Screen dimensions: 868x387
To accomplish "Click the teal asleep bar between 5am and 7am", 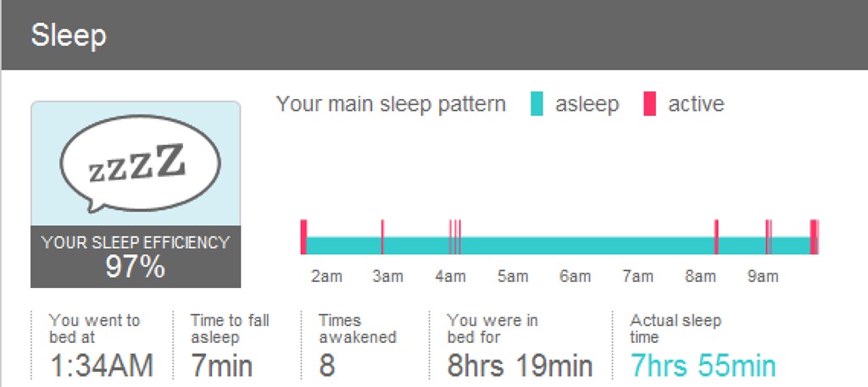I will point(576,246).
